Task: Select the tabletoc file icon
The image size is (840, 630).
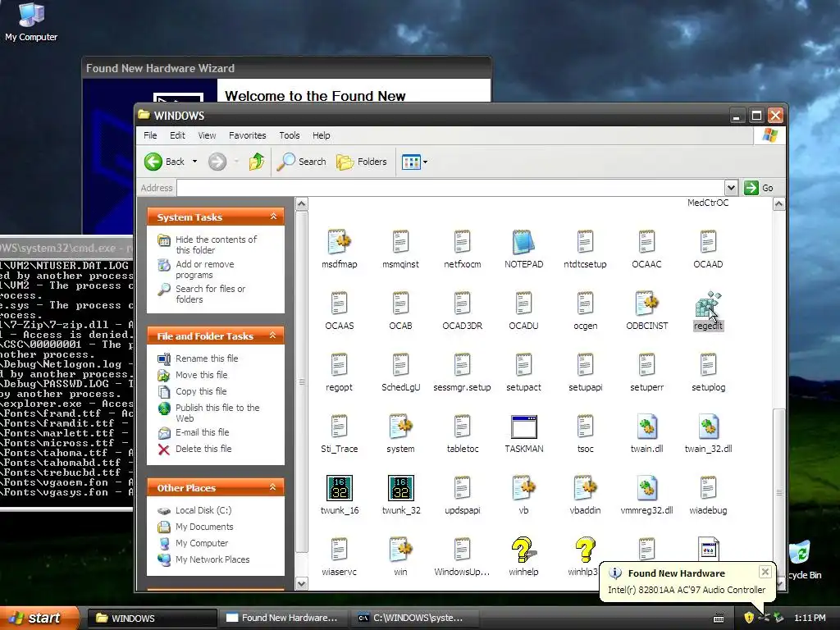Action: coord(462,427)
